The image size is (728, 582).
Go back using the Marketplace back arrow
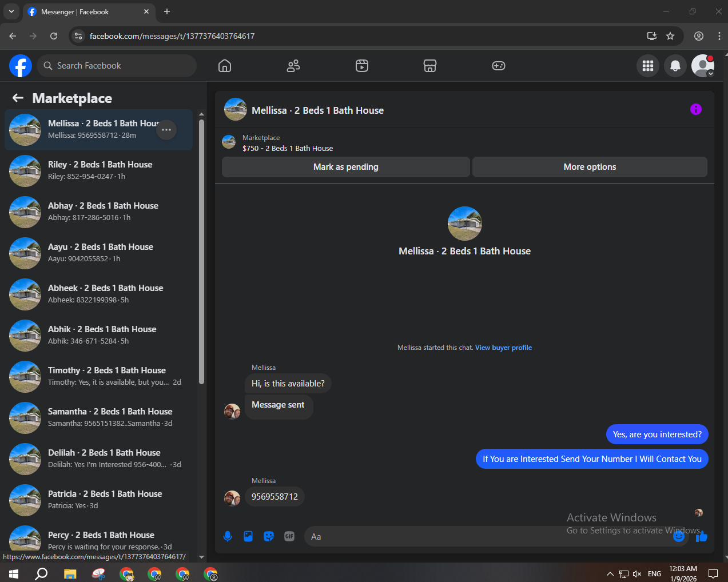tap(18, 98)
